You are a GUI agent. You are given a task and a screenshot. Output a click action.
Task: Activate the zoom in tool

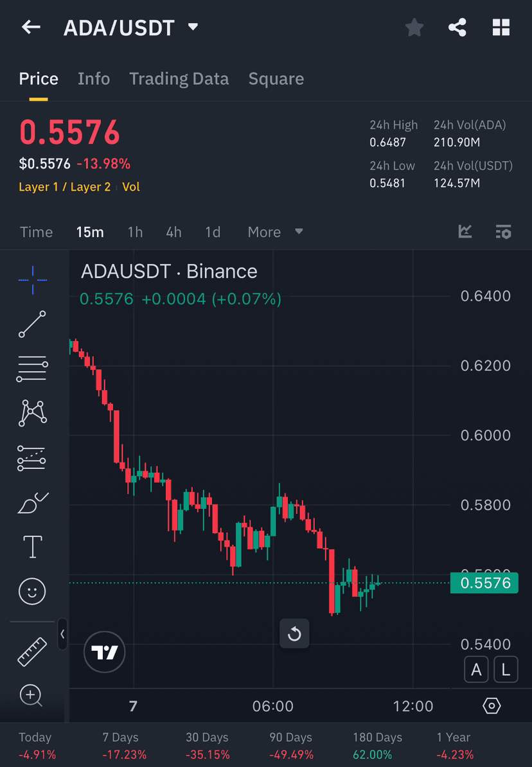[31, 696]
